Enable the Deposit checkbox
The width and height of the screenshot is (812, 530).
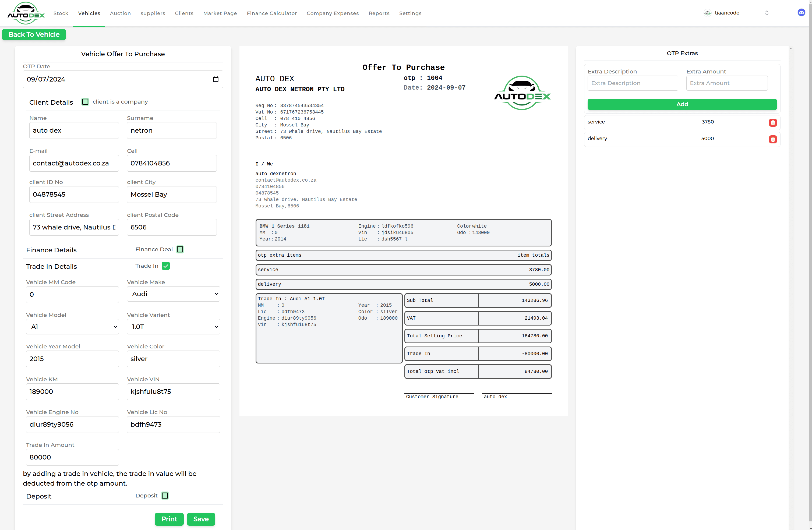[x=165, y=496]
